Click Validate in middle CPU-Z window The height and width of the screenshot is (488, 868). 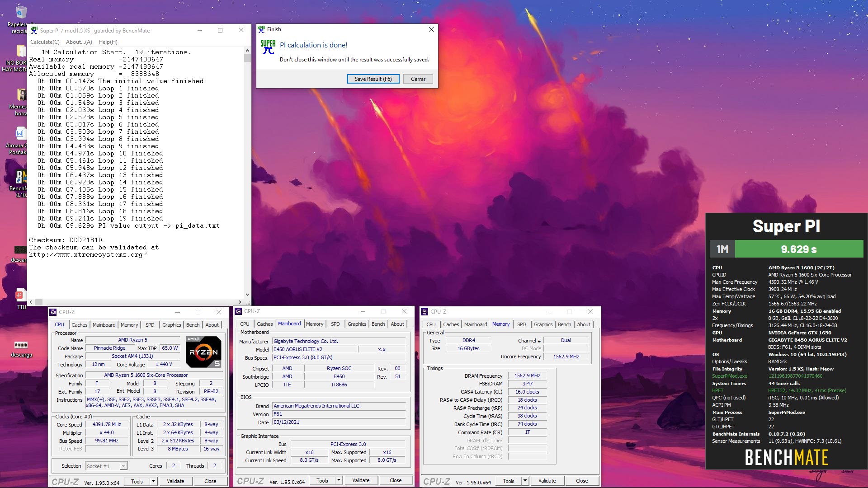coord(361,480)
